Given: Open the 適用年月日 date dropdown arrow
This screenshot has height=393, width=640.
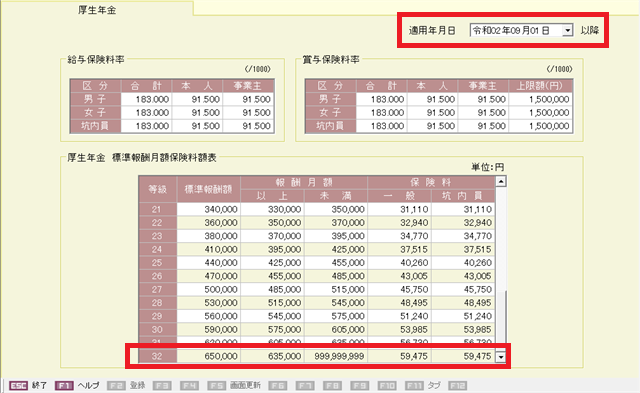Looking at the screenshot, I should [x=567, y=30].
